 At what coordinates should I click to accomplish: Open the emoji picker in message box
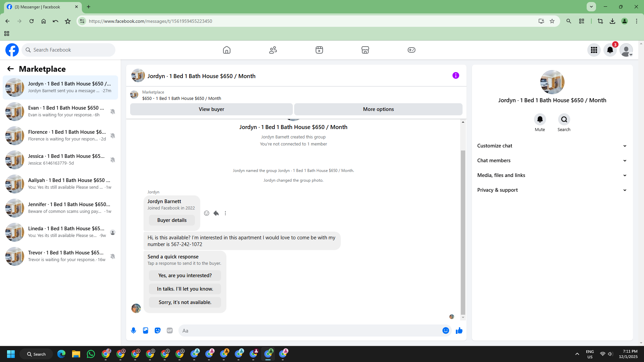pos(446,330)
